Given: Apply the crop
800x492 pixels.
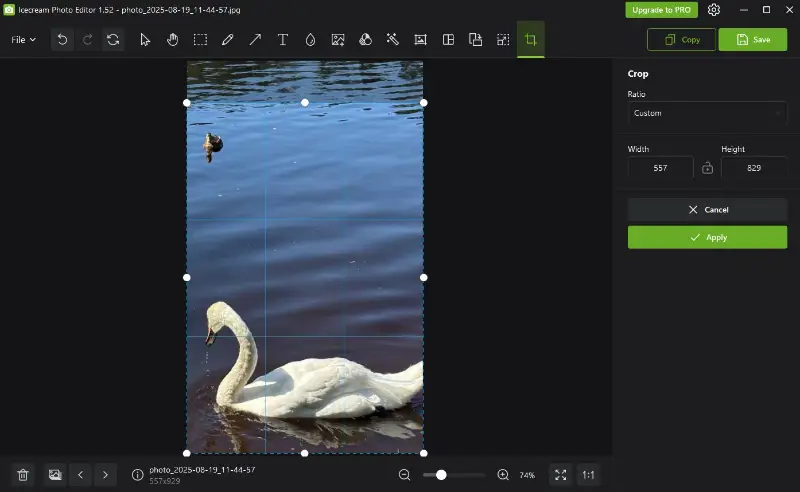Looking at the screenshot, I should 707,237.
